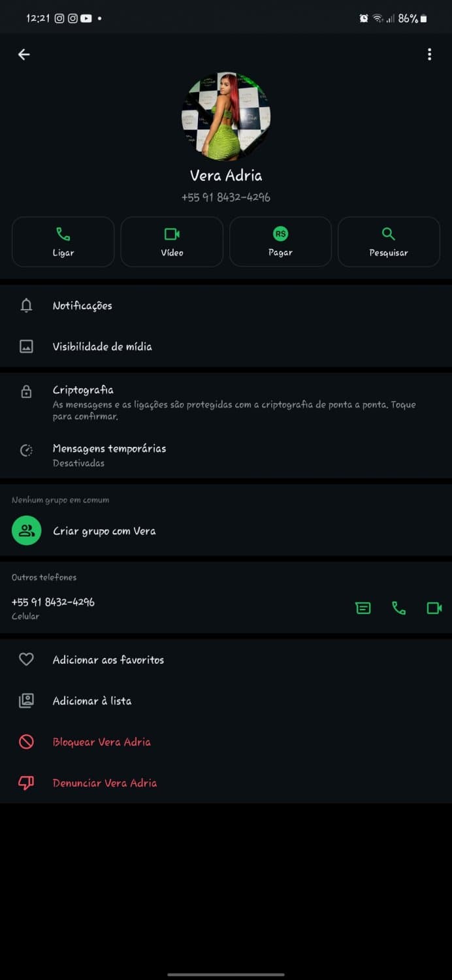Tap the Ligar voice call button
The height and width of the screenshot is (980, 452).
point(63,242)
